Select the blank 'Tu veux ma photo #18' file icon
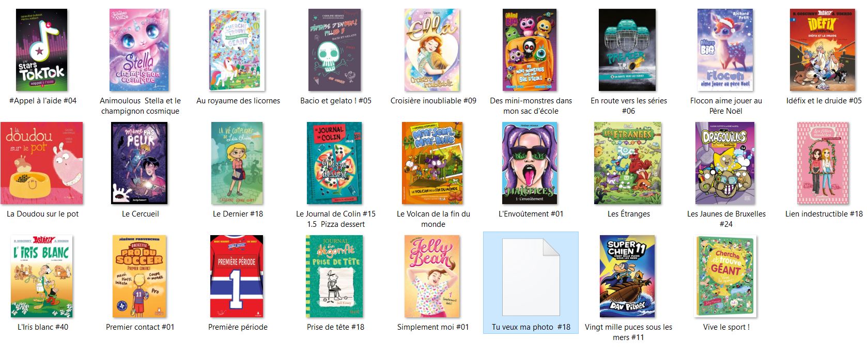 [531, 277]
